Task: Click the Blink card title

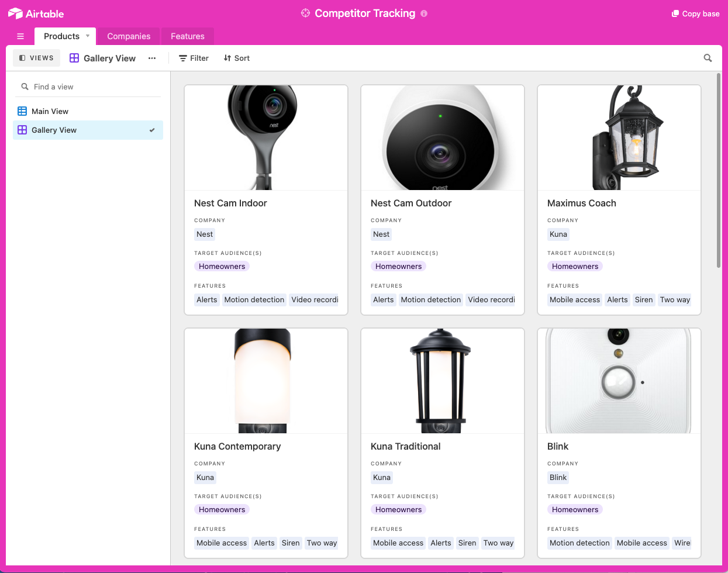Action: (x=558, y=446)
